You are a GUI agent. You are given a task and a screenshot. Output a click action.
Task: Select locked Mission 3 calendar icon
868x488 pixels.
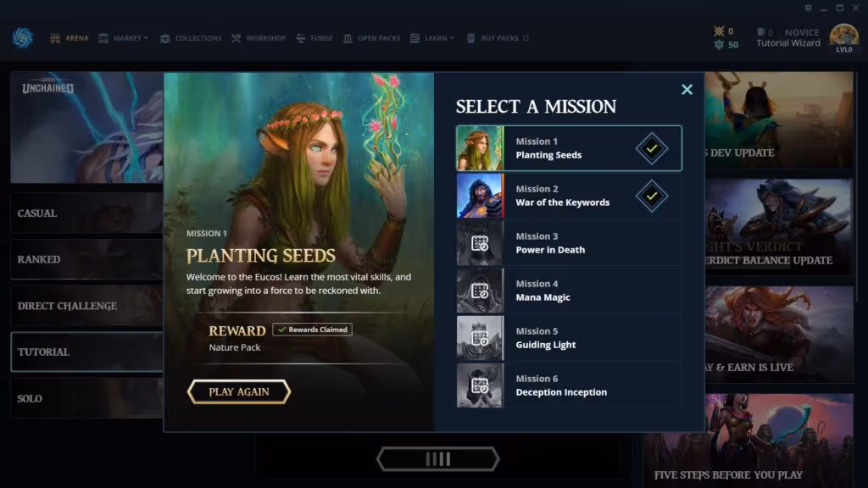point(480,243)
